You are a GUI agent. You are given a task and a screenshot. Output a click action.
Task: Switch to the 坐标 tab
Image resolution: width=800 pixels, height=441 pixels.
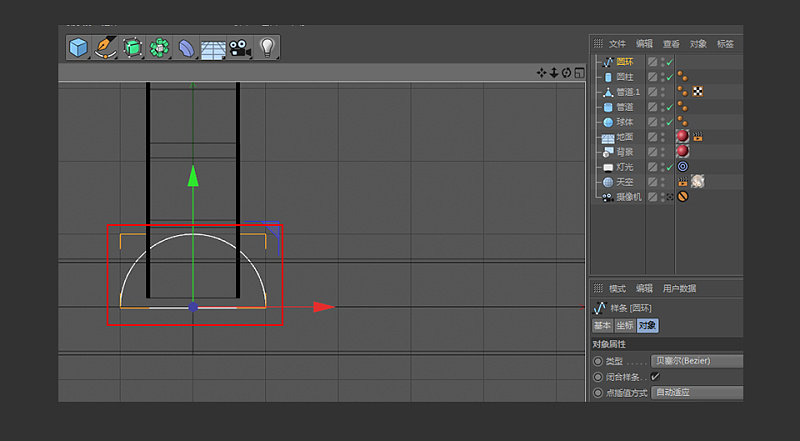(624, 325)
